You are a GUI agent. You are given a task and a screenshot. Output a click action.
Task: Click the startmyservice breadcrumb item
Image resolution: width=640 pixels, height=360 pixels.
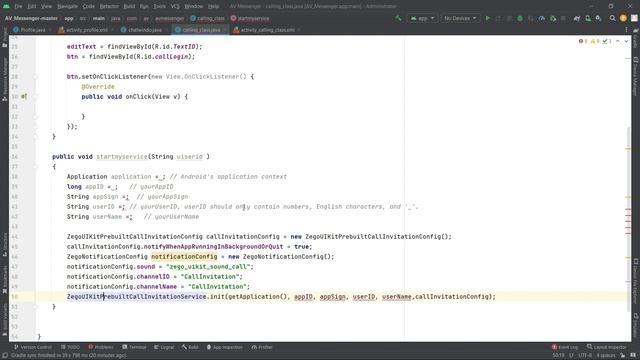tap(250, 18)
